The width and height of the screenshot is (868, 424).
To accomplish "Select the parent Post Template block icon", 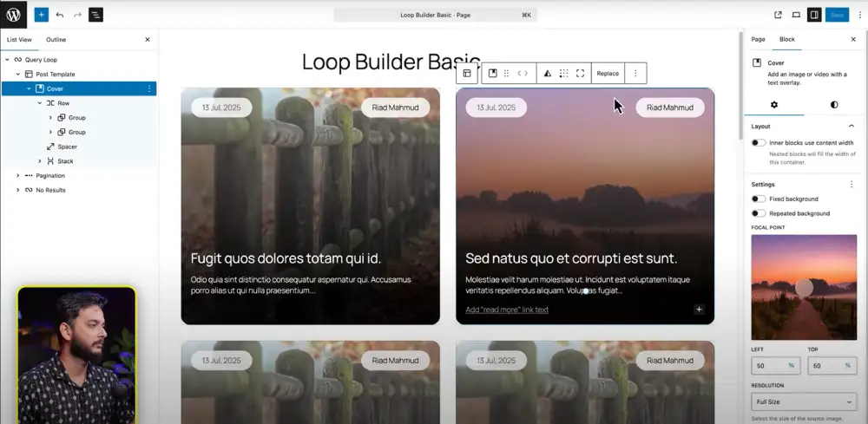I will pos(467,73).
